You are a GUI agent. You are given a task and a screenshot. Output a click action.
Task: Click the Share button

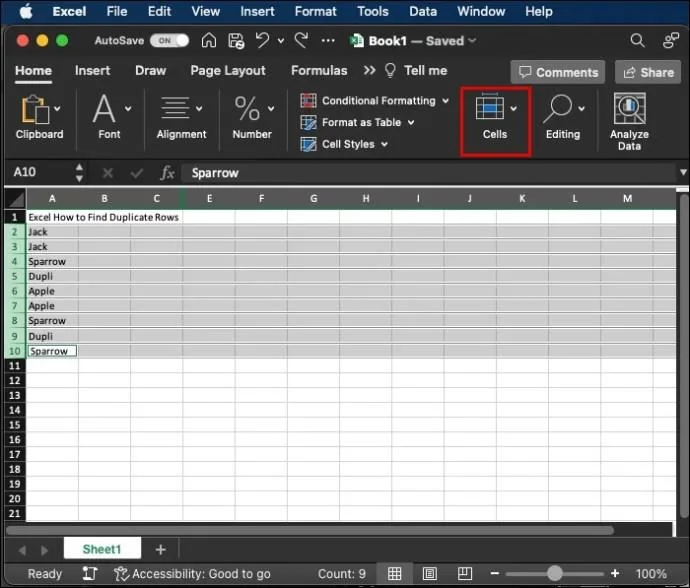[x=647, y=72]
